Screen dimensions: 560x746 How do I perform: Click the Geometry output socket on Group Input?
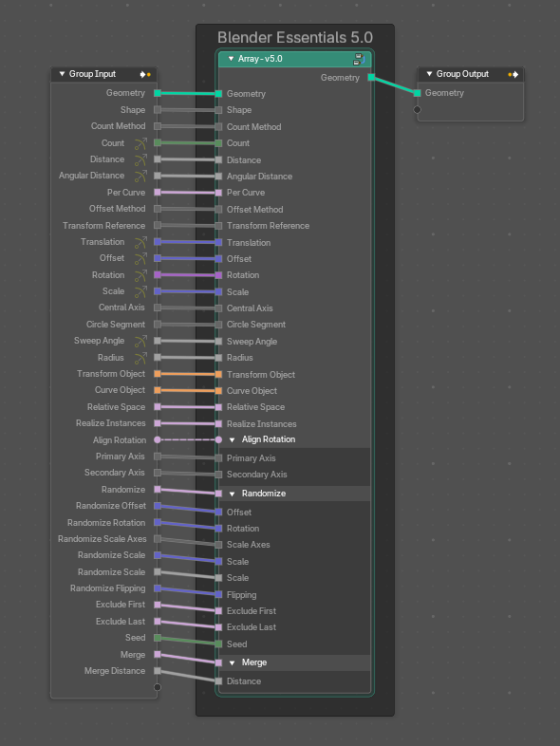[158, 93]
